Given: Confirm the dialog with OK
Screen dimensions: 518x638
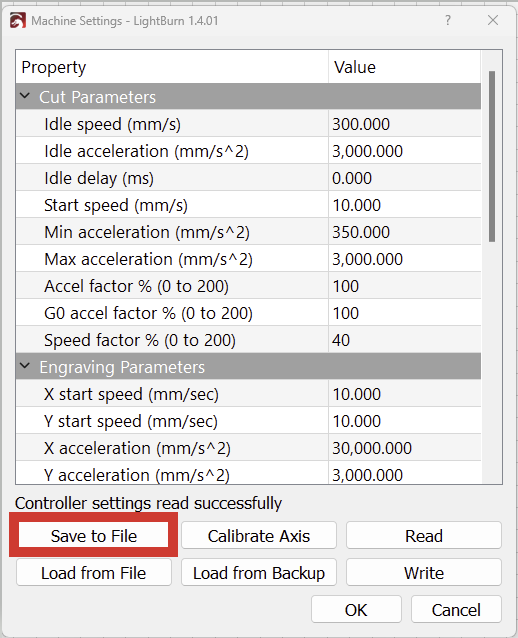Looking at the screenshot, I should (356, 610).
